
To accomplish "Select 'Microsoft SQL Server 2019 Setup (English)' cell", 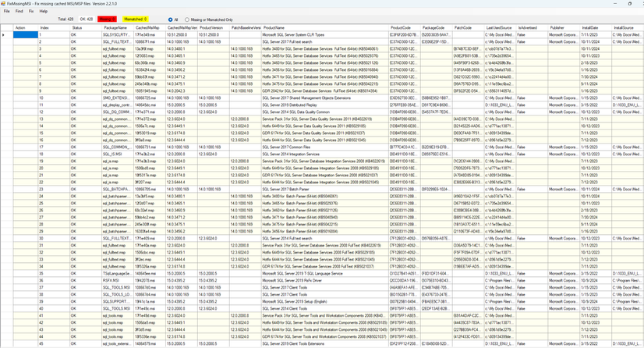I will [325, 301].
